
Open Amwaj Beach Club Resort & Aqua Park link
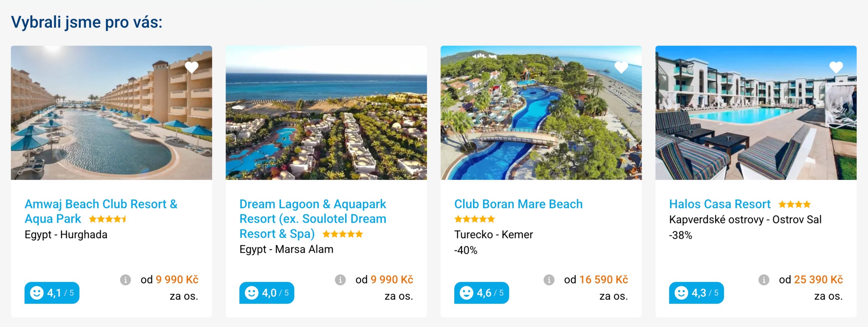[101, 204]
